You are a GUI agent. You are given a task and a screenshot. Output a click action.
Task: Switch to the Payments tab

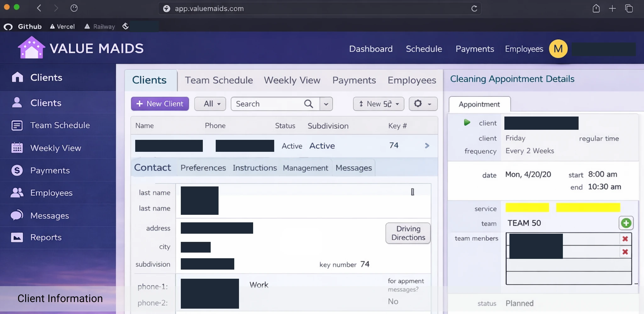click(x=354, y=80)
